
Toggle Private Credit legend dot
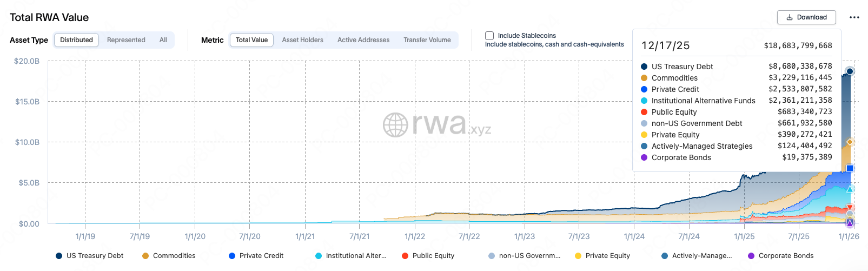click(x=232, y=256)
